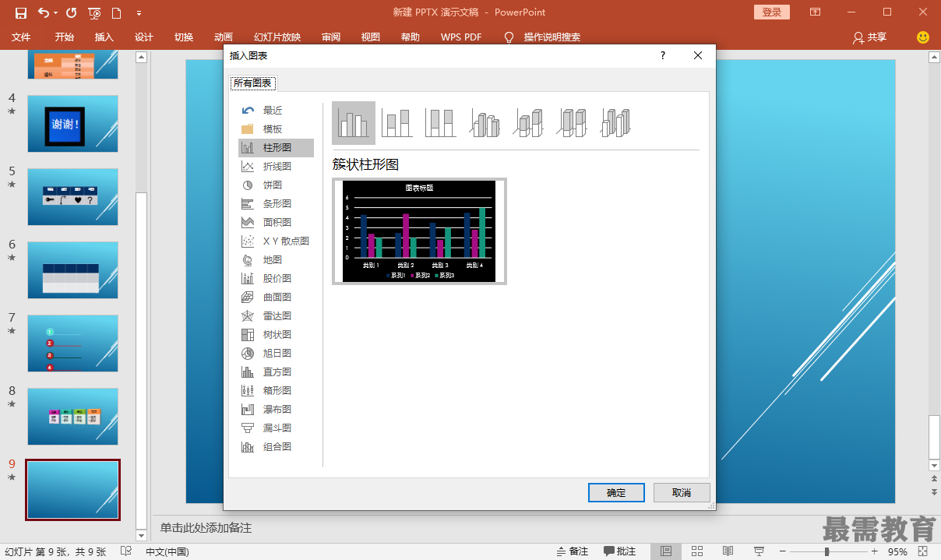The image size is (941, 560).
Task: Open the 审阅 review tab
Action: (x=331, y=37)
